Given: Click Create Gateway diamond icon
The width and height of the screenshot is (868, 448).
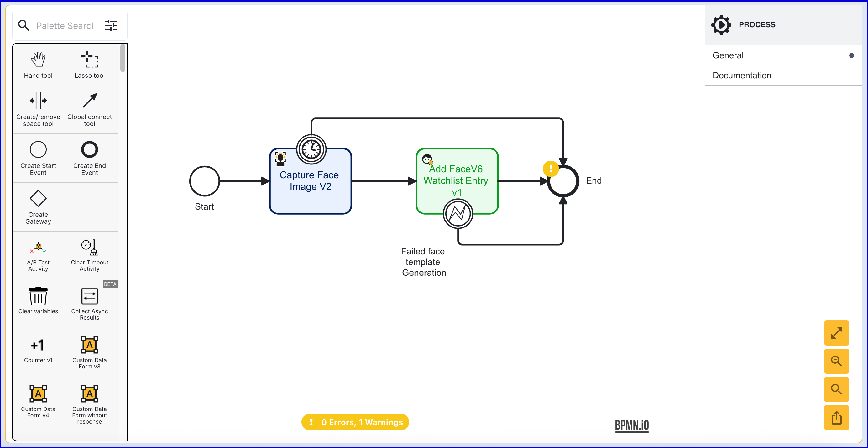Looking at the screenshot, I should coord(38,198).
